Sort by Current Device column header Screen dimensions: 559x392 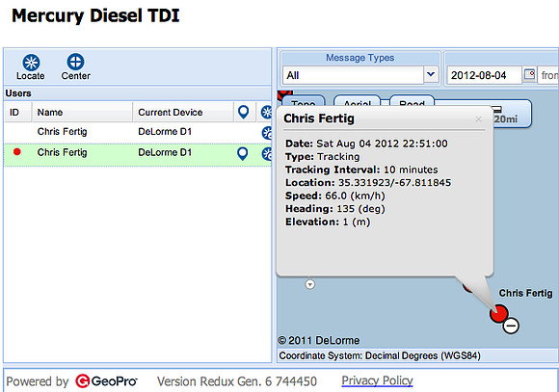tap(183, 113)
